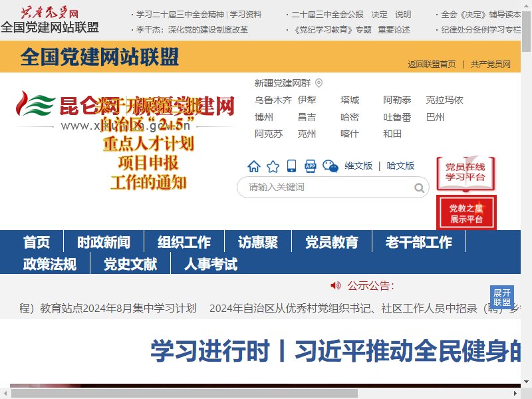Click the vertical scrollbar down arrow

[526, 381]
